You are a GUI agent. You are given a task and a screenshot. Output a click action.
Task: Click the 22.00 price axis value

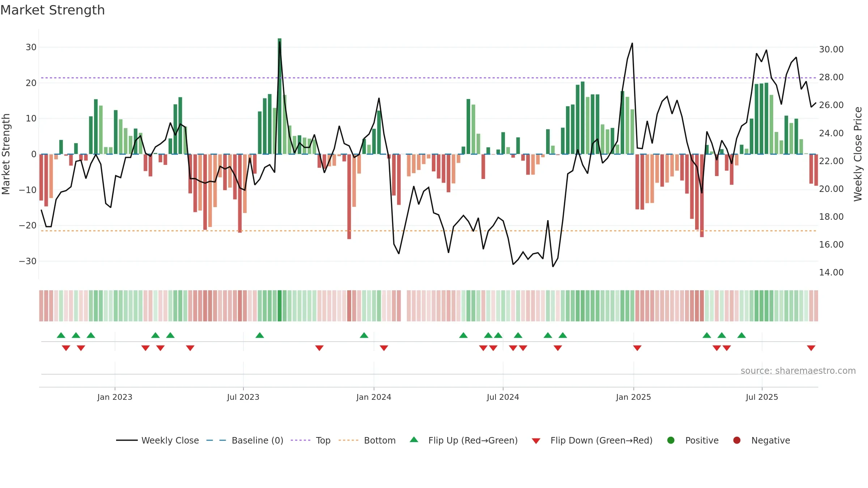tap(831, 161)
